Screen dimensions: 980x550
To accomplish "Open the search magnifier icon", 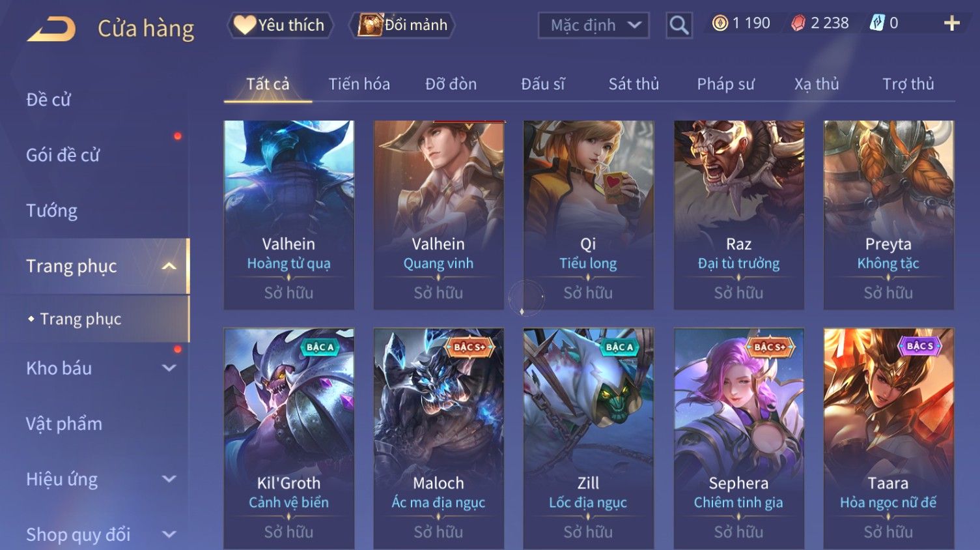I will [679, 25].
